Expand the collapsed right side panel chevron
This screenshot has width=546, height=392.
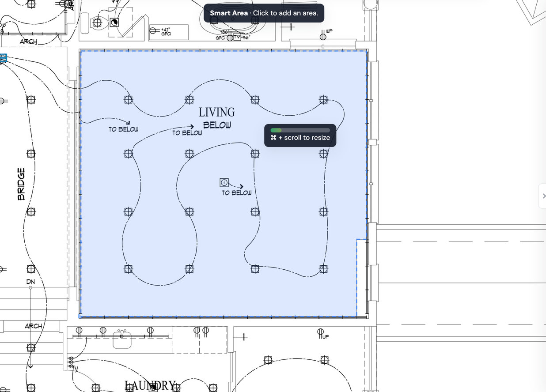[x=543, y=196]
